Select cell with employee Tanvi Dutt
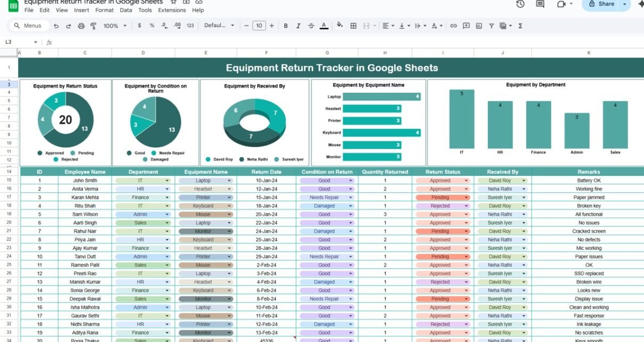The height and width of the screenshot is (342, 644). [x=85, y=257]
